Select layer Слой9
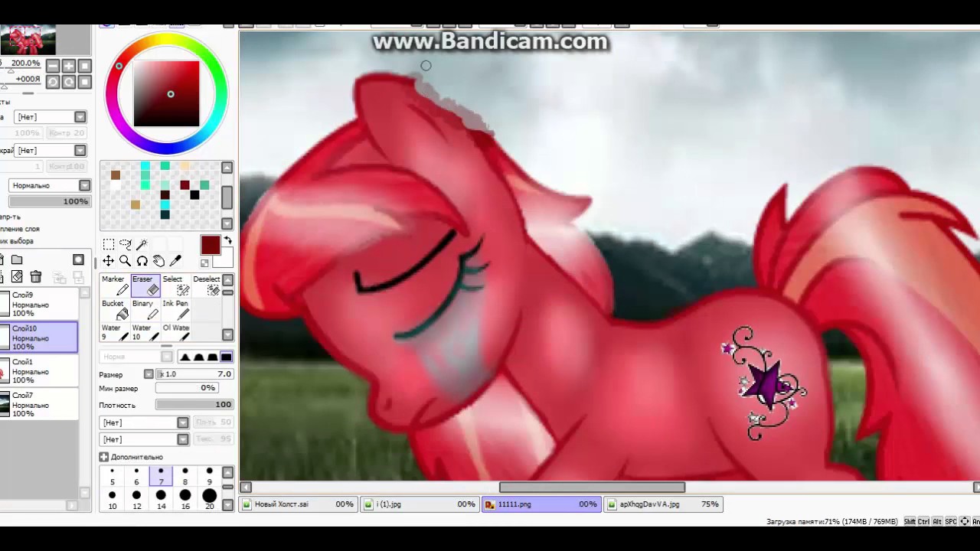The width and height of the screenshot is (980, 551). pyautogui.click(x=39, y=304)
